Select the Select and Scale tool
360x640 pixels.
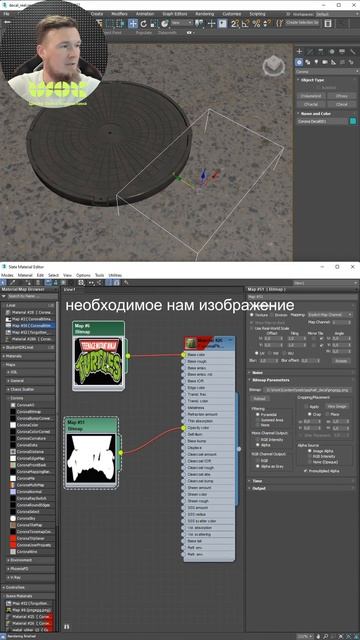pos(153,24)
